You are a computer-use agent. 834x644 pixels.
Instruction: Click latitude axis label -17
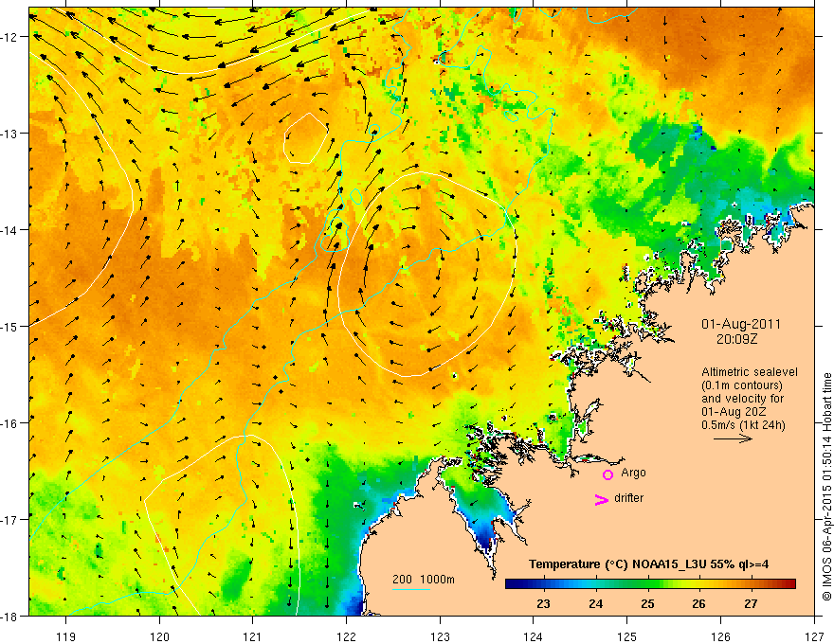pos(10,520)
